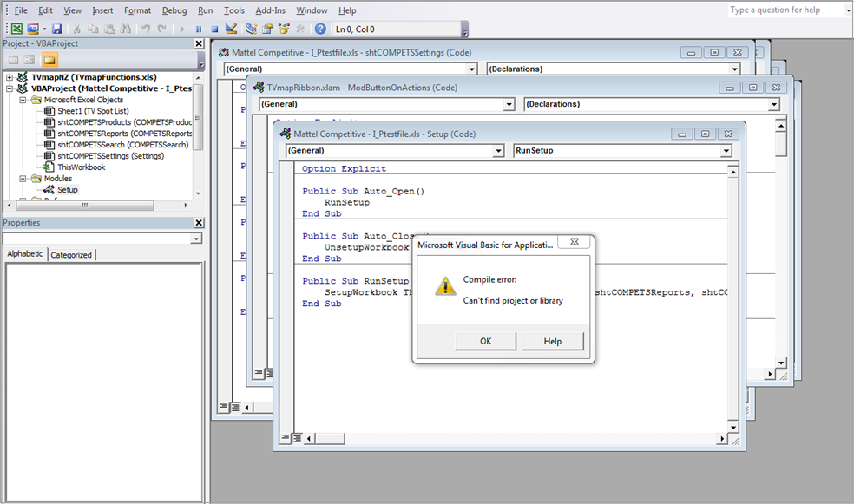Save the project with the floppy icon

(56, 29)
